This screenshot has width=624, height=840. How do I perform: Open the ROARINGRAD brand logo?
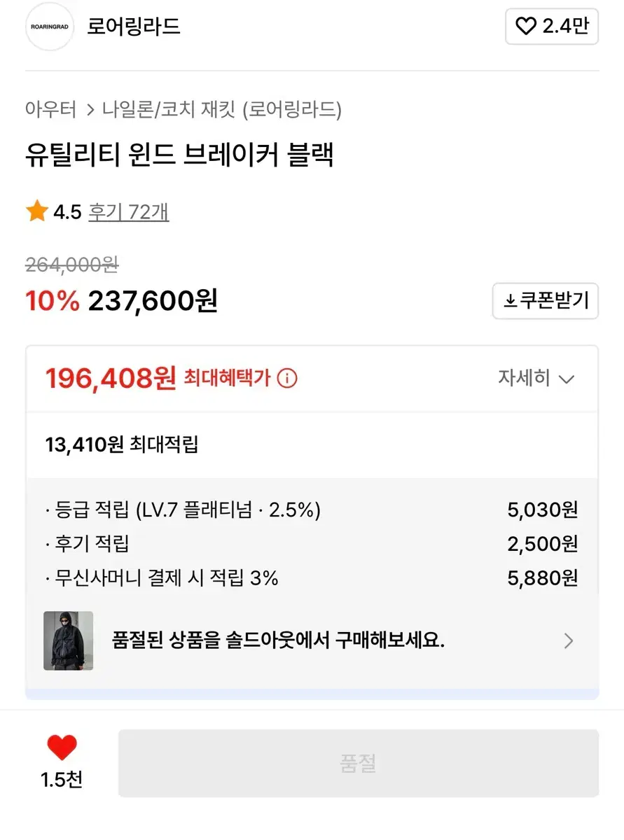point(50,27)
